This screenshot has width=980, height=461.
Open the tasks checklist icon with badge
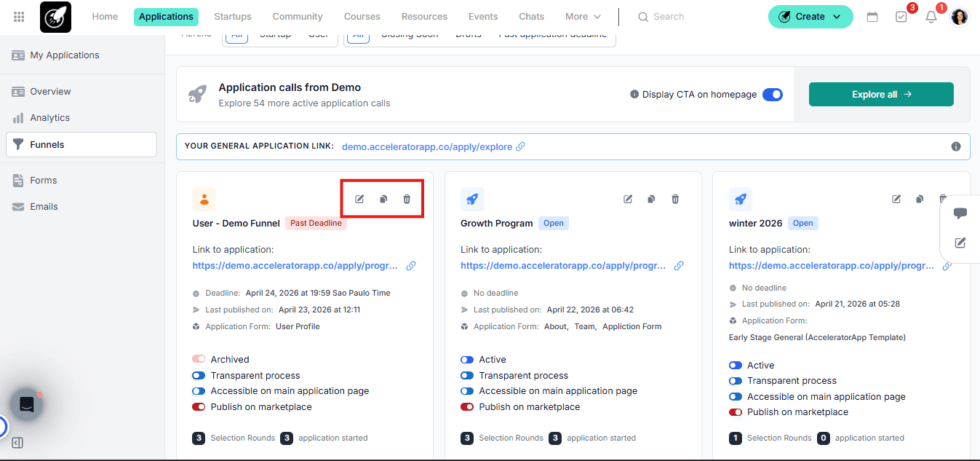pos(901,17)
